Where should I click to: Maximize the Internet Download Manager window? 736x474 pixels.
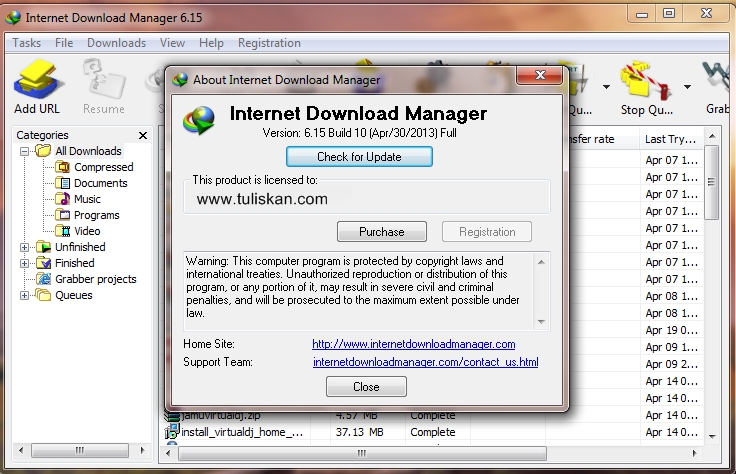pos(668,14)
